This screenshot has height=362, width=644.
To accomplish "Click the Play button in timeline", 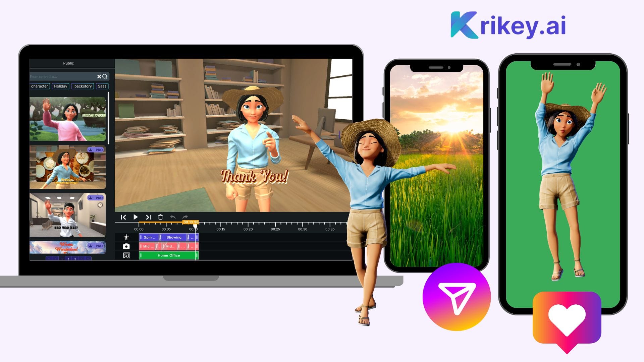I will pos(136,218).
